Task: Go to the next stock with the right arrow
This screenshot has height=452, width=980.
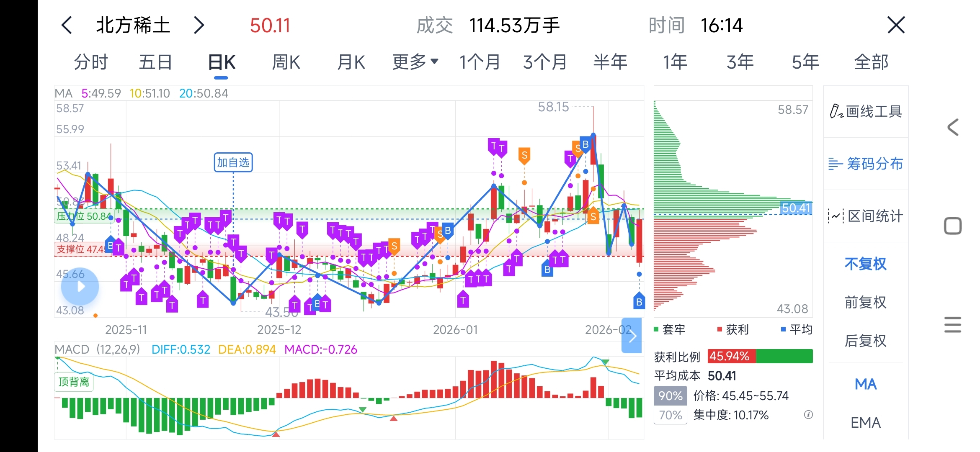Action: tap(199, 26)
